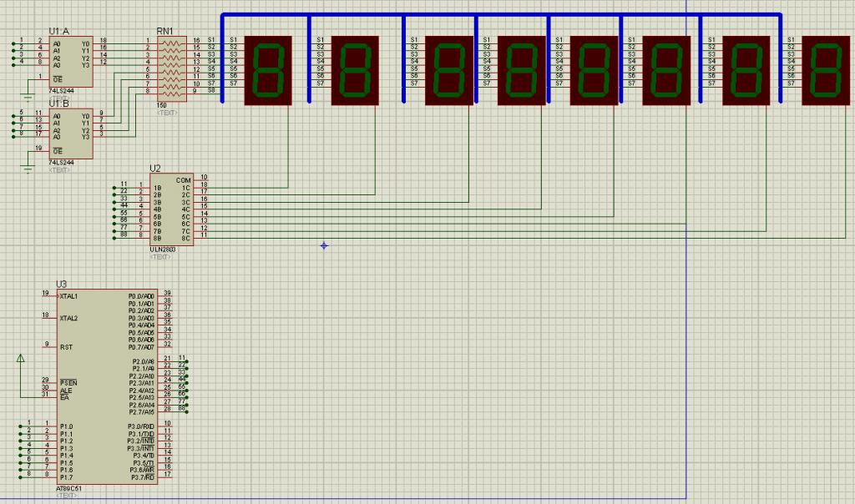Select the power terminal arrow near U3
The width and height of the screenshot is (855, 504).
pyautogui.click(x=20, y=358)
